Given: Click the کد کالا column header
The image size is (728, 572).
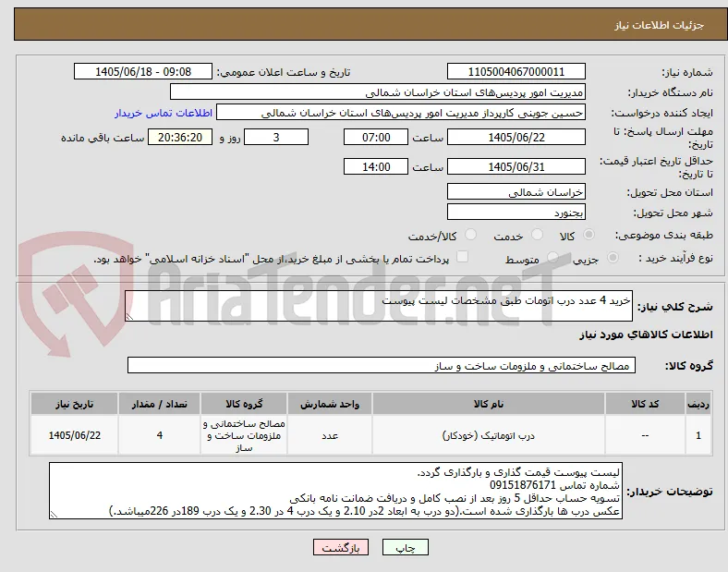Looking at the screenshot, I should click(645, 404).
